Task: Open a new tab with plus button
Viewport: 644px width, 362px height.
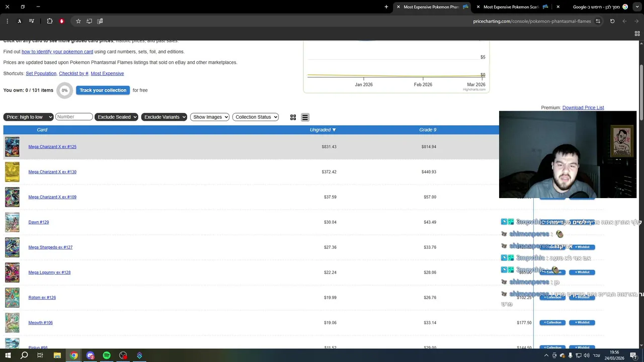Action: (386, 7)
